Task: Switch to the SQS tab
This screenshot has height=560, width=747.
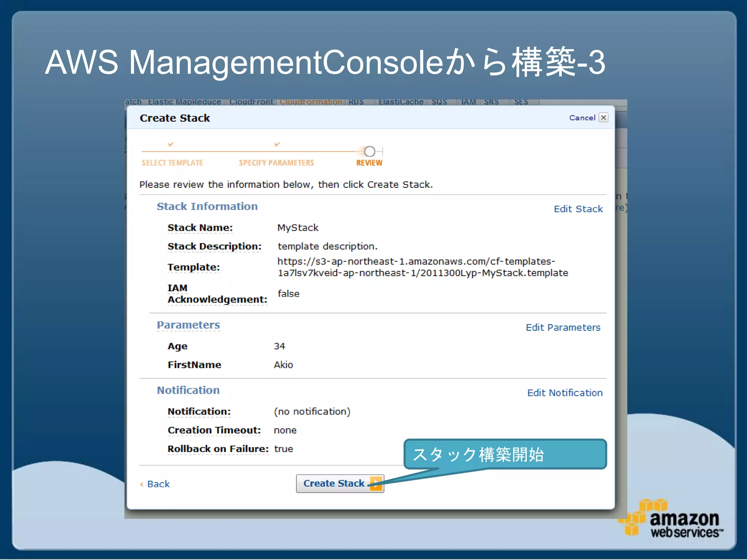Action: click(439, 102)
